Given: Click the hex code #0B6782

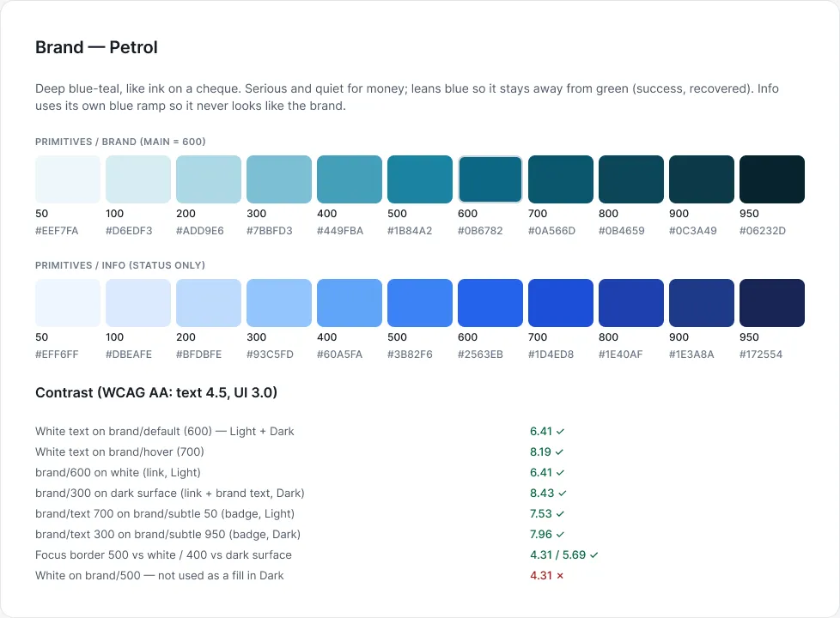Looking at the screenshot, I should tap(480, 231).
